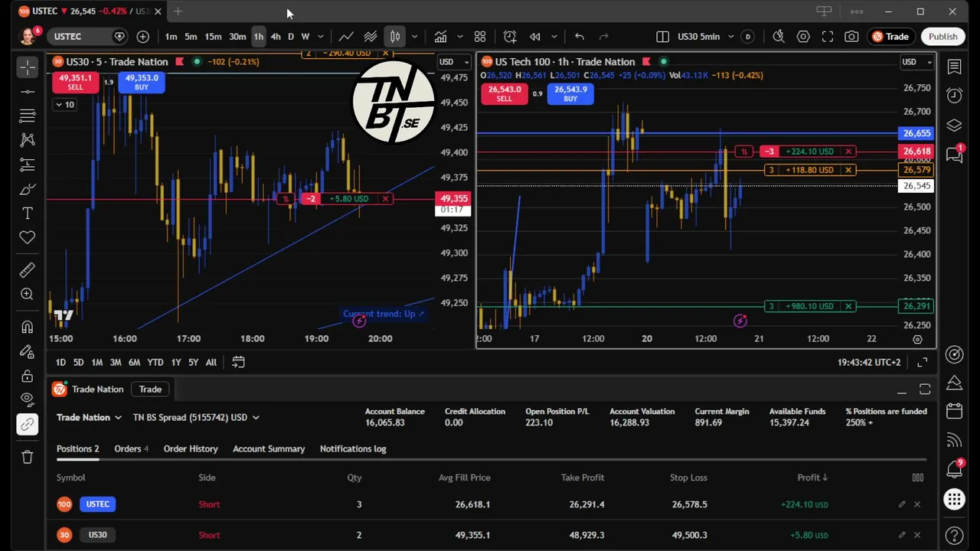Toggle lock all drawings
The height and width of the screenshot is (551, 980).
tap(28, 376)
